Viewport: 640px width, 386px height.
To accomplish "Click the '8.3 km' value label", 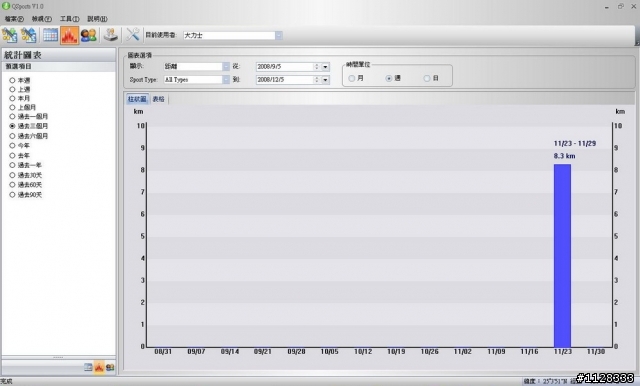I will 564,156.
